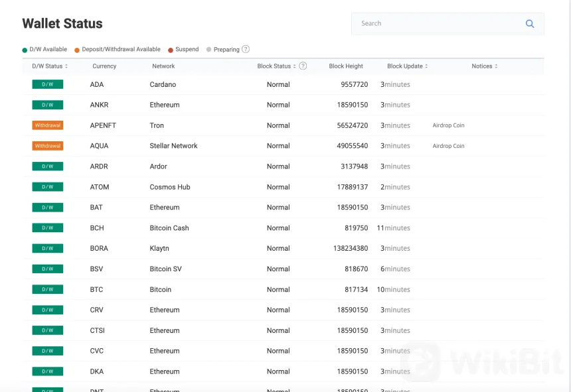Open the Airdrop Coin notice for AQUA
This screenshot has height=392, width=571.
(x=448, y=146)
